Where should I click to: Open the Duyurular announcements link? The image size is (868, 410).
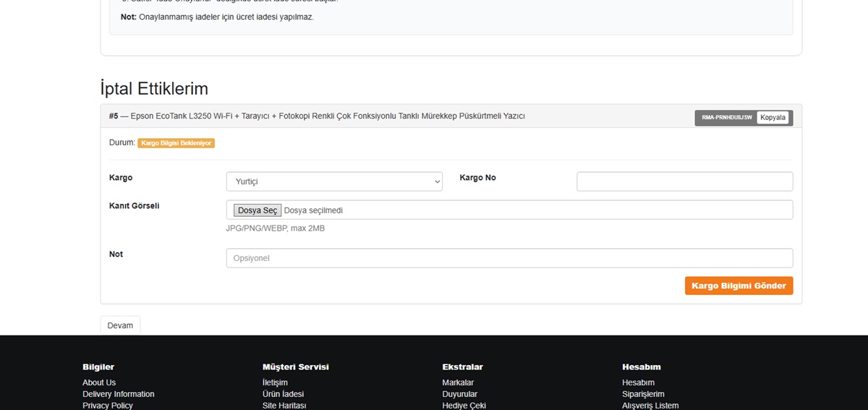(459, 394)
